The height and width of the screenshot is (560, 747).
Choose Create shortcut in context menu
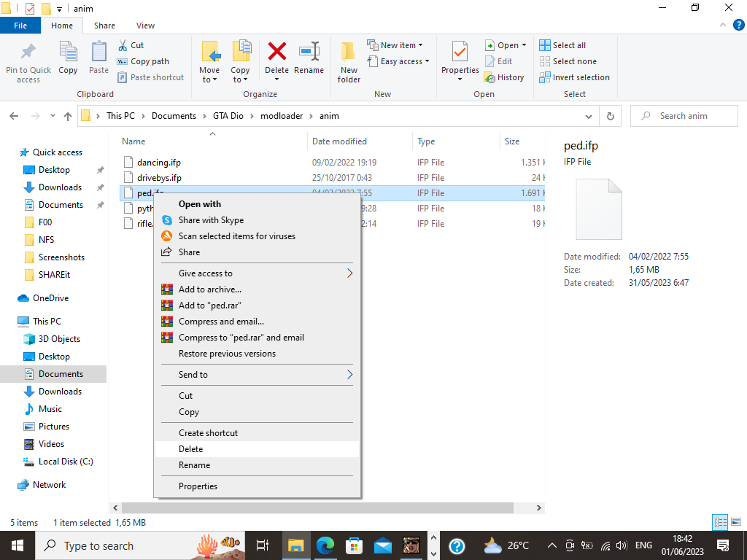(258, 433)
